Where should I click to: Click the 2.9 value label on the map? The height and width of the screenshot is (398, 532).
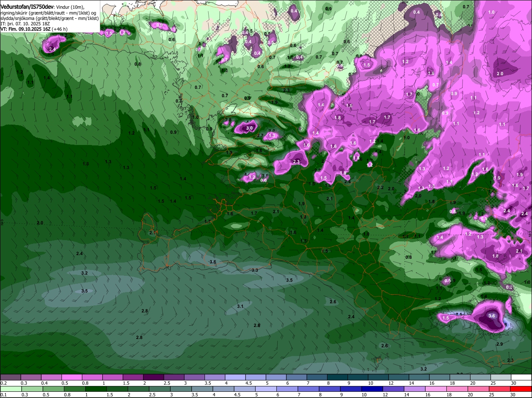500,344
